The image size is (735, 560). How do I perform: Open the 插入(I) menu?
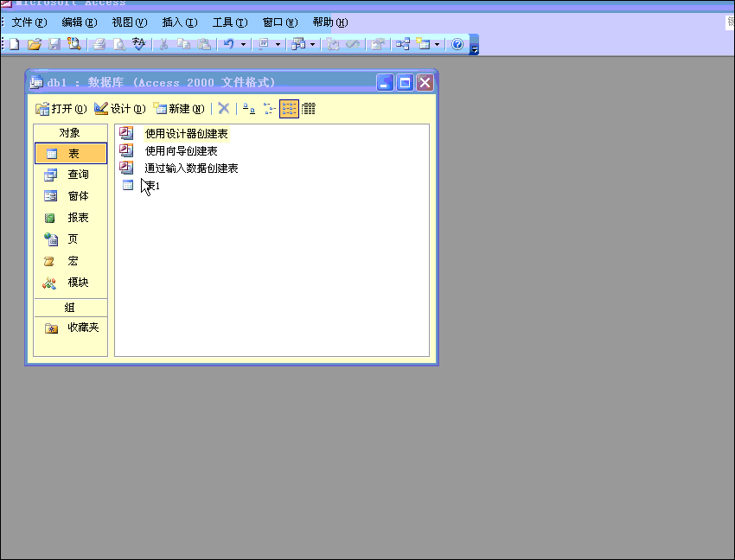coord(180,22)
